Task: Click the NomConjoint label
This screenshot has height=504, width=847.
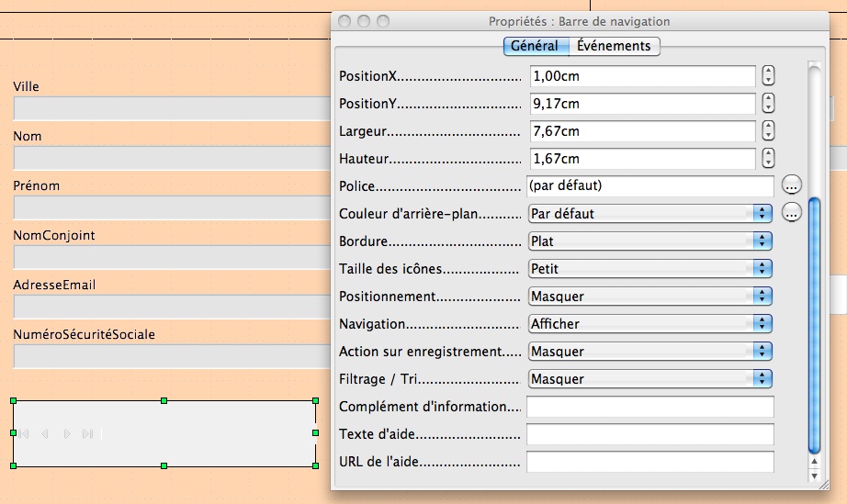Action: (54, 235)
